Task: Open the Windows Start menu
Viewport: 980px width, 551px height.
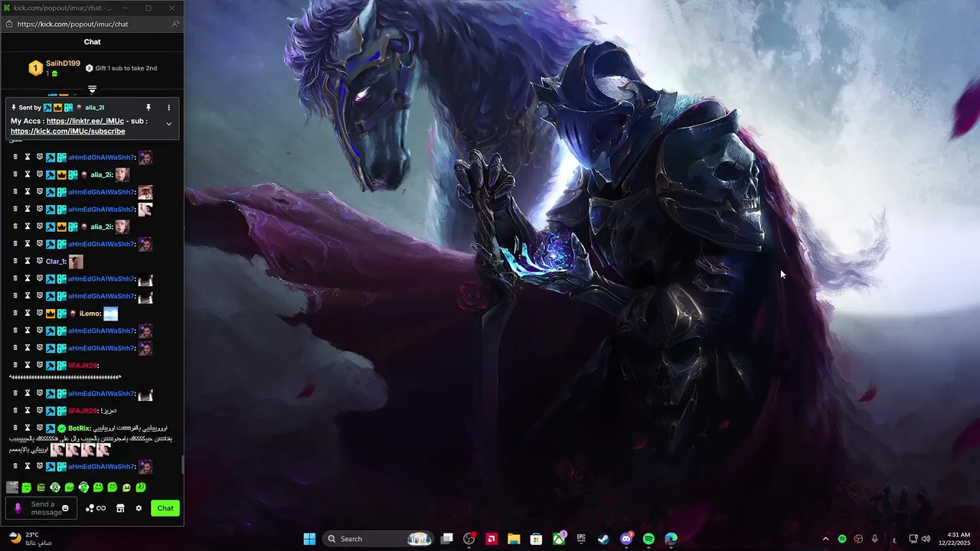Action: [x=309, y=539]
